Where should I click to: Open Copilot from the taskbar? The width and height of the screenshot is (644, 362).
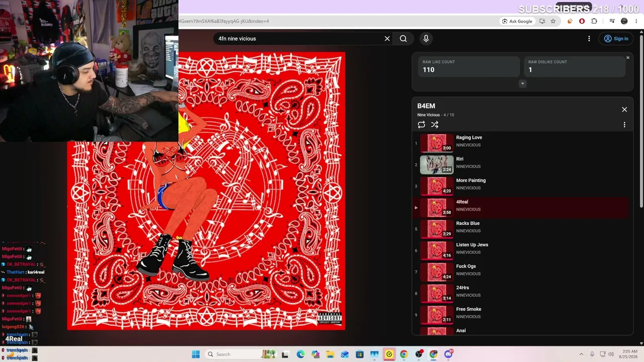coord(315,354)
